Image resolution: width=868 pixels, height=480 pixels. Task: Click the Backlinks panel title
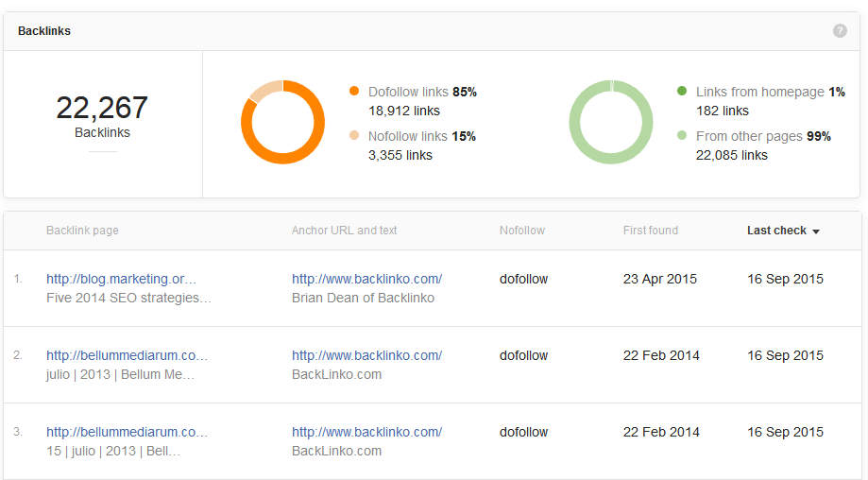click(x=44, y=31)
